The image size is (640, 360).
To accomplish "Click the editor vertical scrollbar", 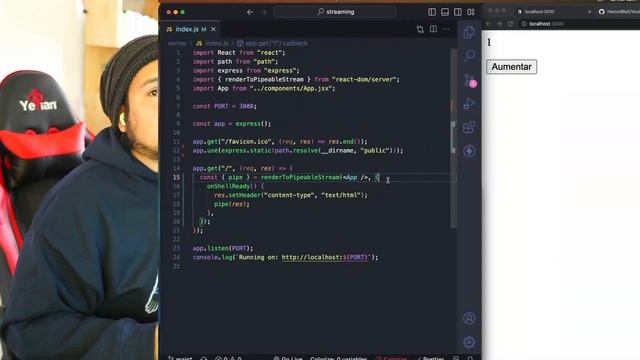I will click(x=453, y=139).
